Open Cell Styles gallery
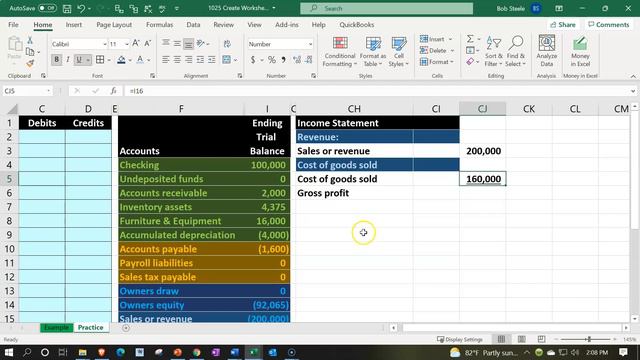This screenshot has width=640, height=360. [398, 51]
